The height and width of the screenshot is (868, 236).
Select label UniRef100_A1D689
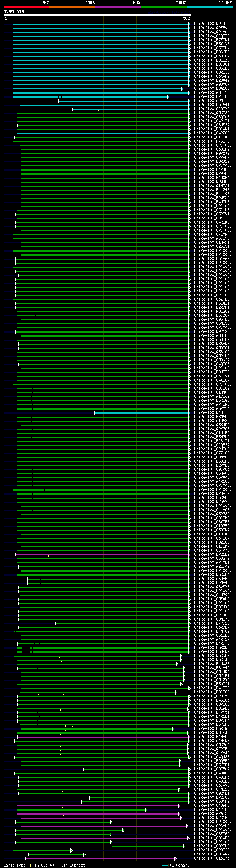(212, 421)
